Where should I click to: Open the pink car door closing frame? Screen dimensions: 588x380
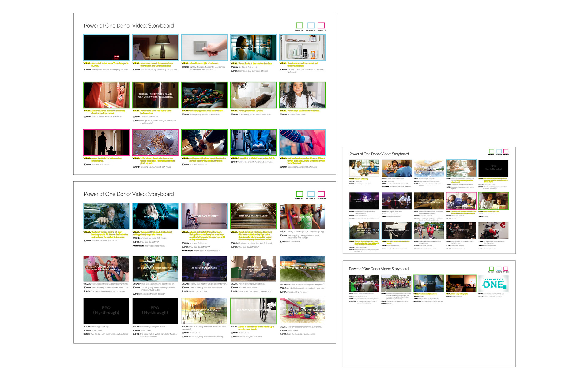click(x=302, y=142)
